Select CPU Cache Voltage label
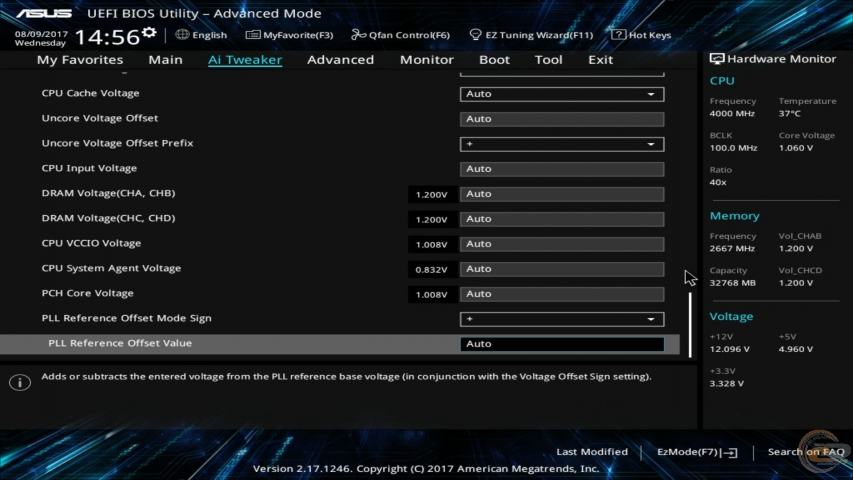The height and width of the screenshot is (480, 853). (90, 93)
